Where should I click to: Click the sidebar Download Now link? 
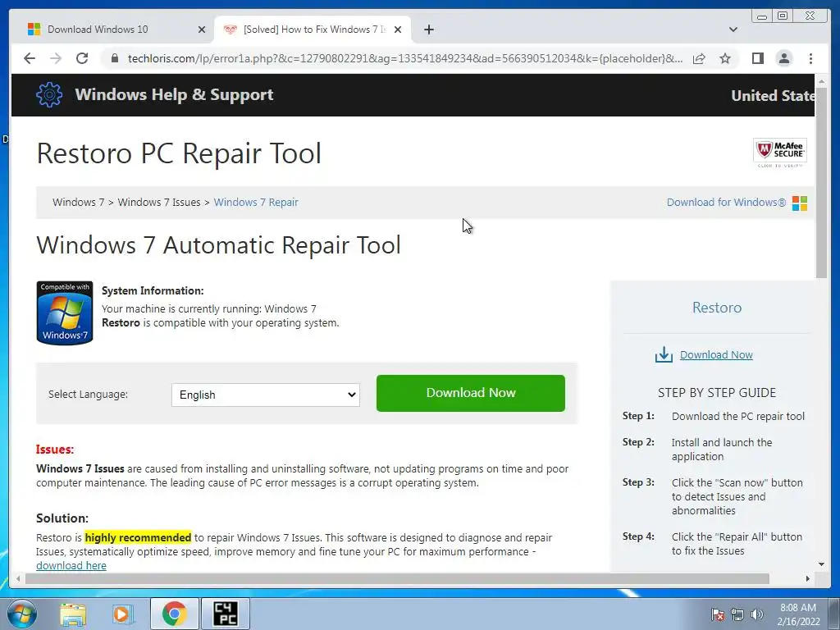click(x=716, y=354)
